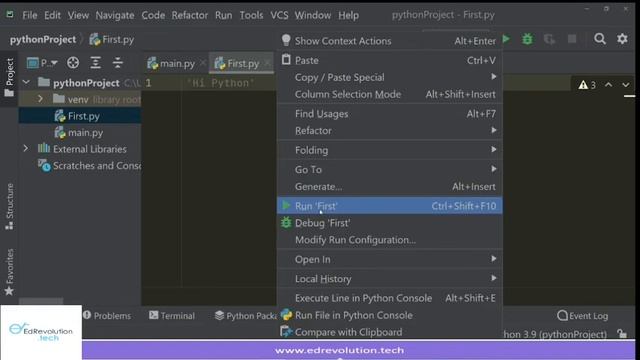Close the main.py editor tab
The image size is (640, 360).
pyautogui.click(x=202, y=64)
